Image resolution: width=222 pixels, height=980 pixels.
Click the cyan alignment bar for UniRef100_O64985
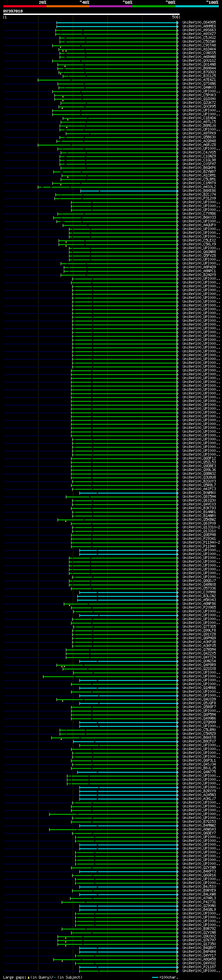coord(117,23)
